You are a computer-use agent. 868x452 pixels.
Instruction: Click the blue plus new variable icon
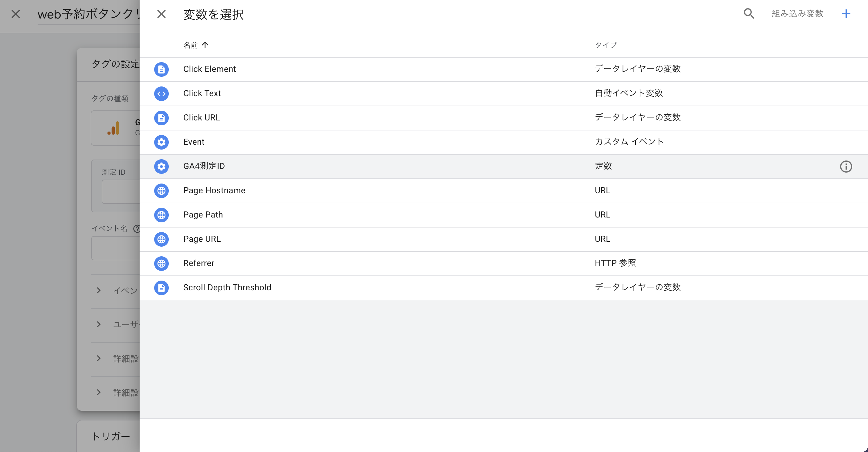click(846, 14)
